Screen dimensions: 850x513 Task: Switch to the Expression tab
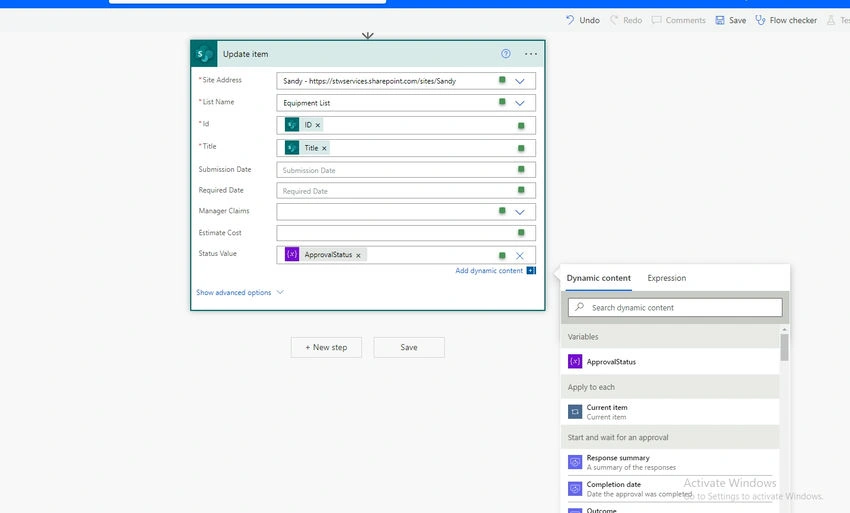[667, 278]
